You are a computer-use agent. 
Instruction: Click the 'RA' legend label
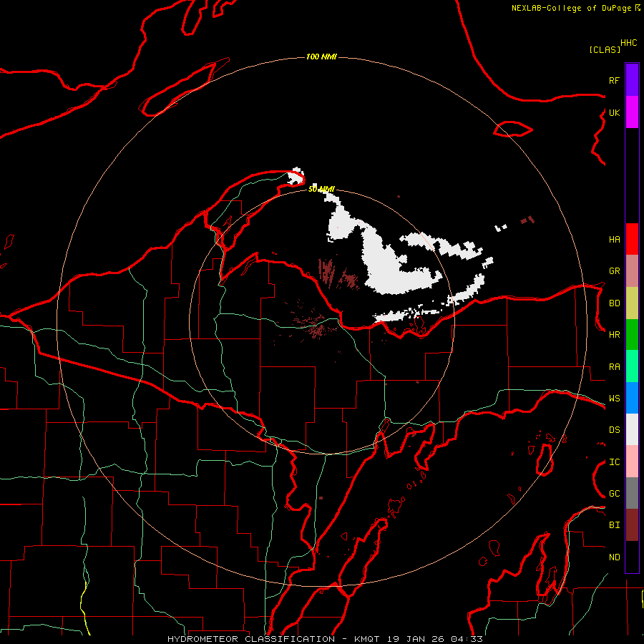(614, 367)
